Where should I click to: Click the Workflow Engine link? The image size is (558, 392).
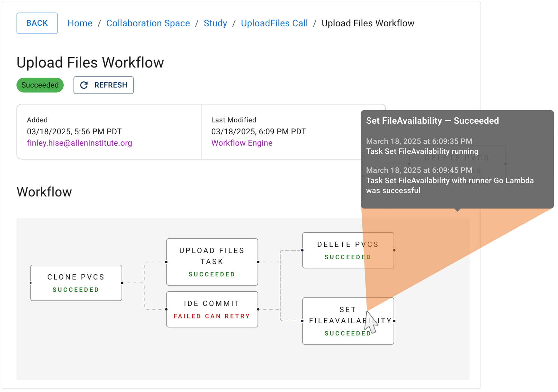[x=242, y=143]
